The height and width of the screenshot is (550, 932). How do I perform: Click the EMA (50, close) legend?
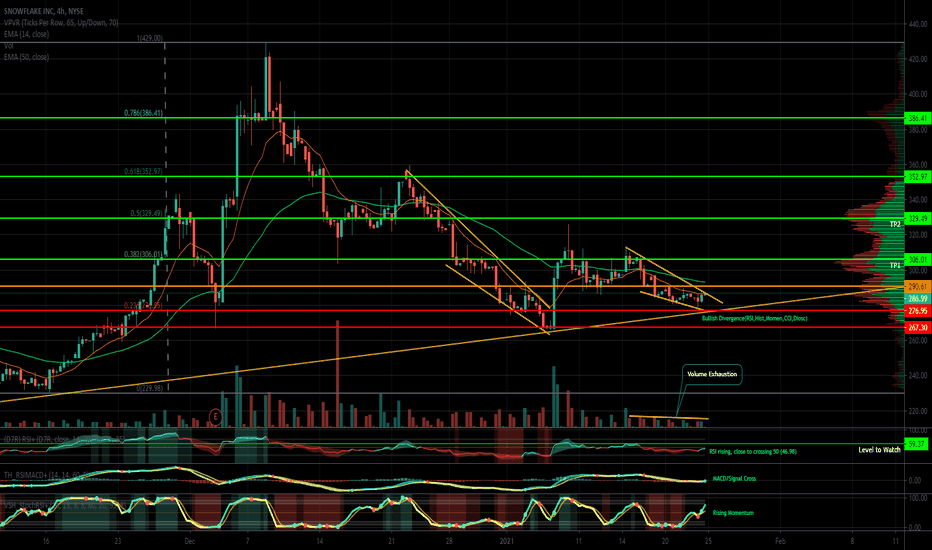(x=27, y=57)
